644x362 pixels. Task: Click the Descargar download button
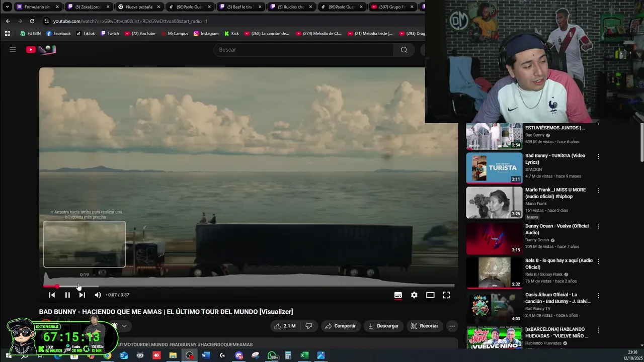(383, 326)
